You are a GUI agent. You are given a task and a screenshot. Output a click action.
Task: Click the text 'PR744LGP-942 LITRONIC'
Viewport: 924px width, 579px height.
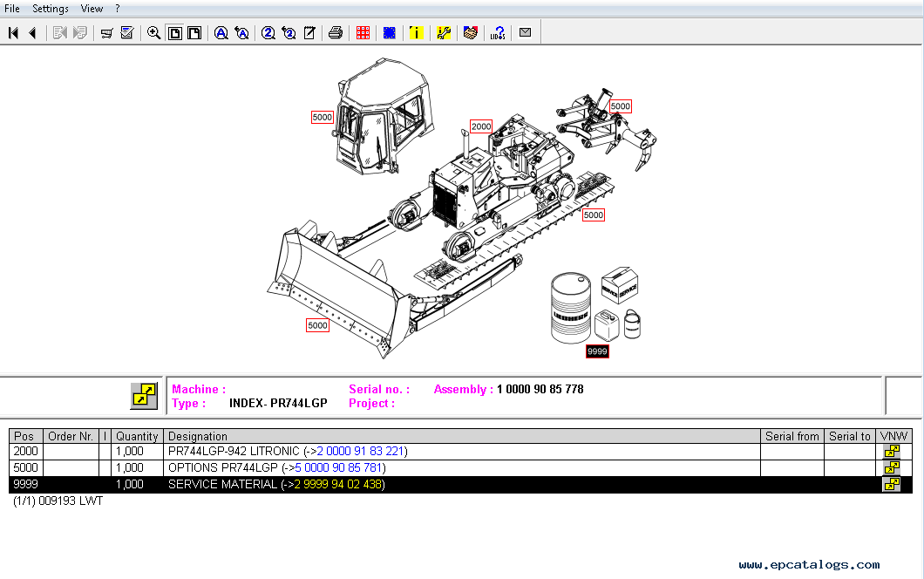[234, 452]
